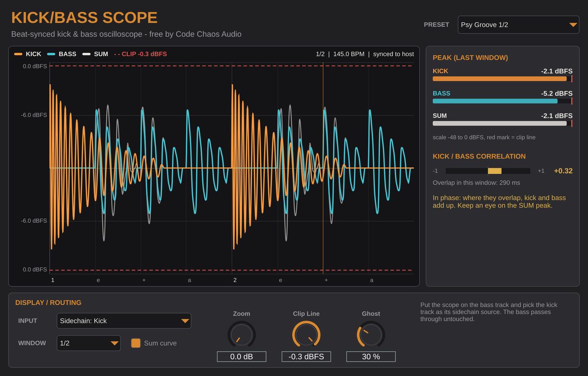The height and width of the screenshot is (376, 588).
Task: Click the upper 0.0 dBFS axis label
Action: pos(35,66)
